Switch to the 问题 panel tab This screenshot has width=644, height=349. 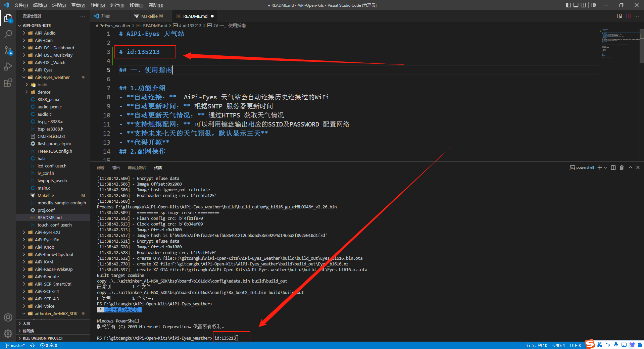(x=101, y=167)
